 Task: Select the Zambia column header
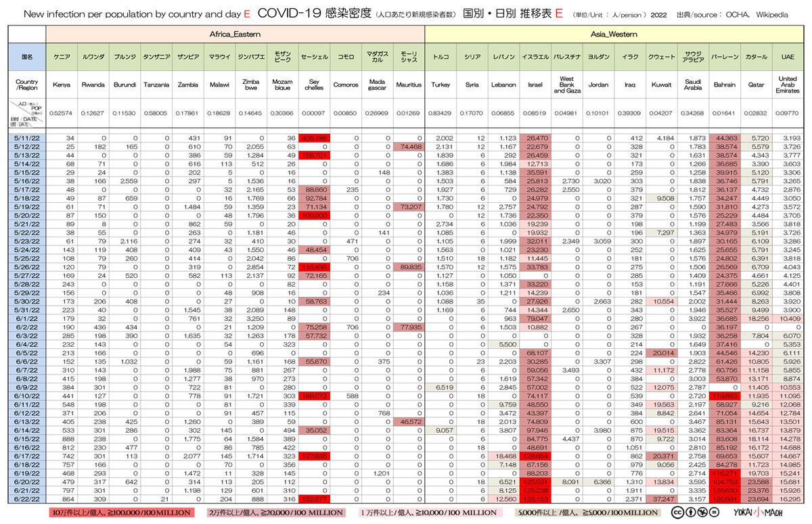[x=188, y=85]
